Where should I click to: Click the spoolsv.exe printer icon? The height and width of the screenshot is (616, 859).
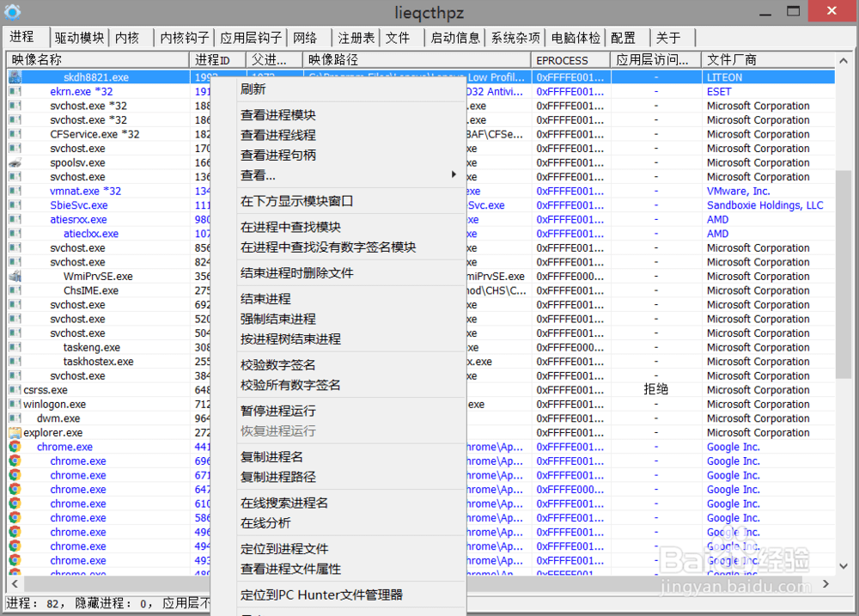click(15, 163)
